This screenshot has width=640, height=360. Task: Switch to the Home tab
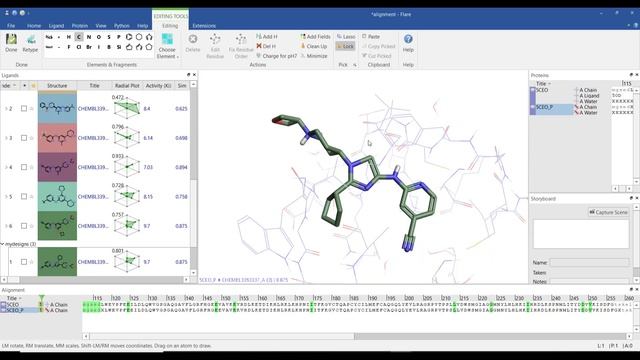[34, 26]
